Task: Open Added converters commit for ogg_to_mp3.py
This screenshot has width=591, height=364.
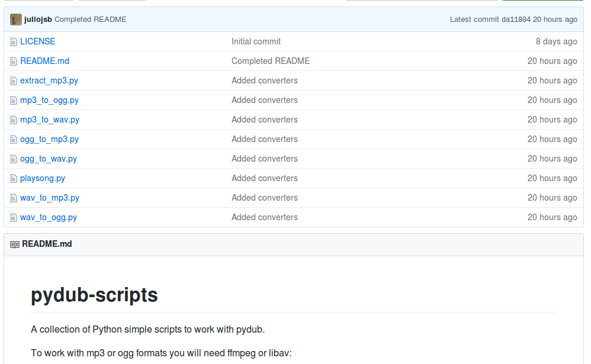Action: click(265, 140)
